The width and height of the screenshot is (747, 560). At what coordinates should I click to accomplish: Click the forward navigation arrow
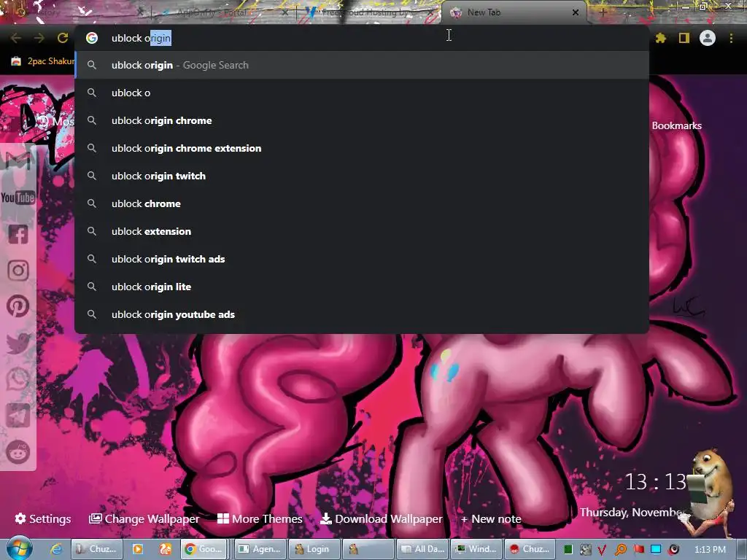click(x=39, y=38)
